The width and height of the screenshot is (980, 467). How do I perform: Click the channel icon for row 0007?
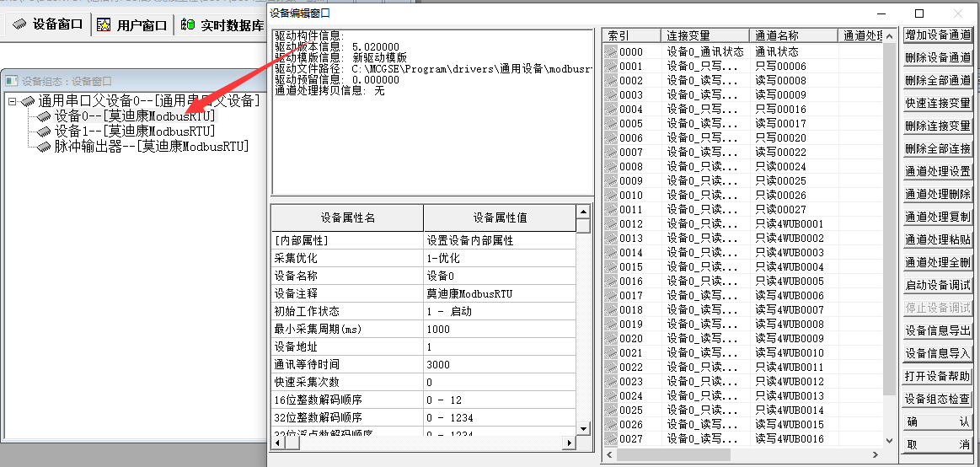click(611, 153)
